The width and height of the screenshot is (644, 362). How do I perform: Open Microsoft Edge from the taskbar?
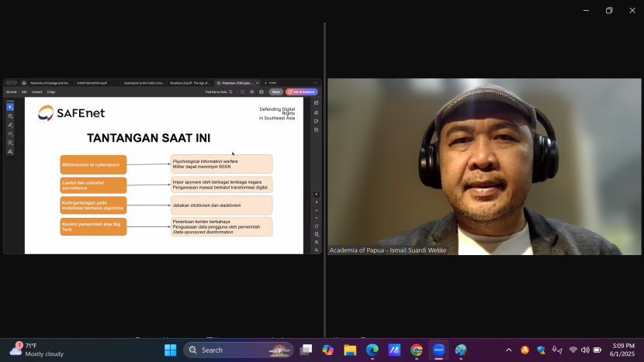tap(372, 350)
